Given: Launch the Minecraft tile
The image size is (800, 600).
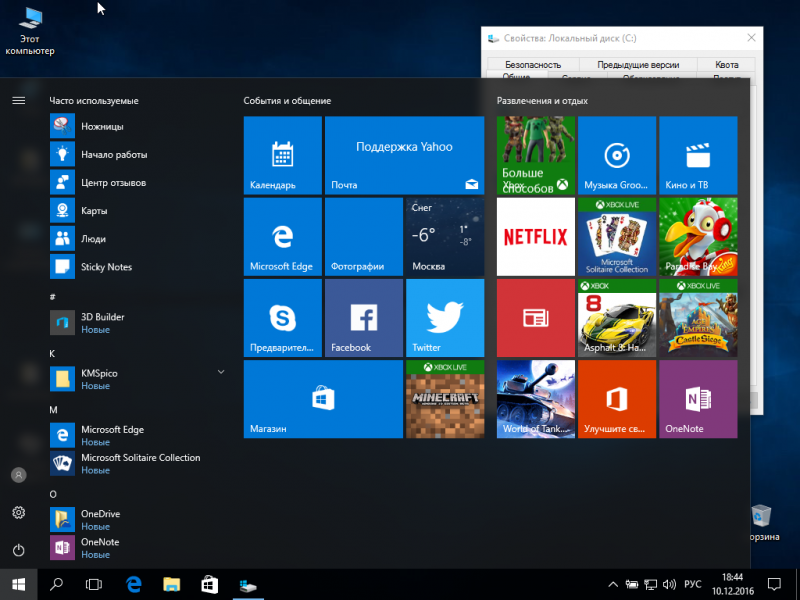Looking at the screenshot, I should pos(445,399).
